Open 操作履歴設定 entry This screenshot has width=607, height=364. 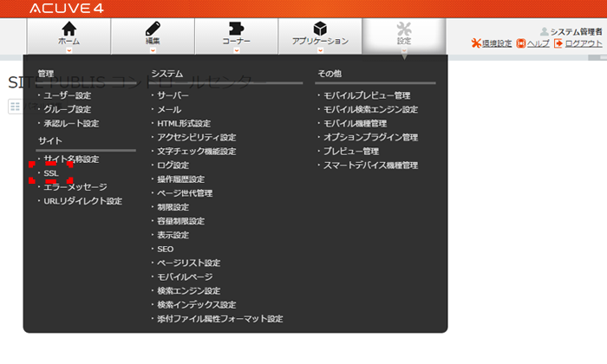(x=180, y=179)
